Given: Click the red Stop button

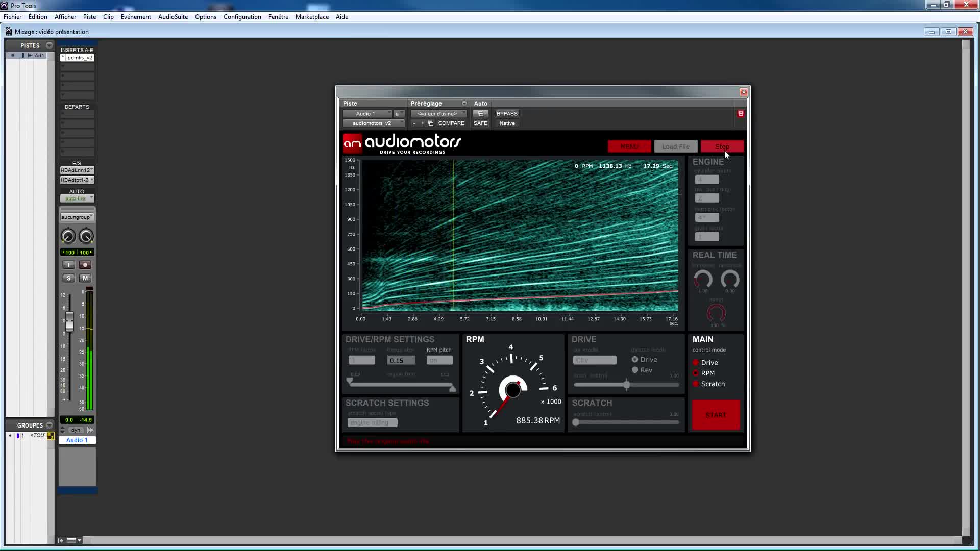Looking at the screenshot, I should [x=722, y=146].
